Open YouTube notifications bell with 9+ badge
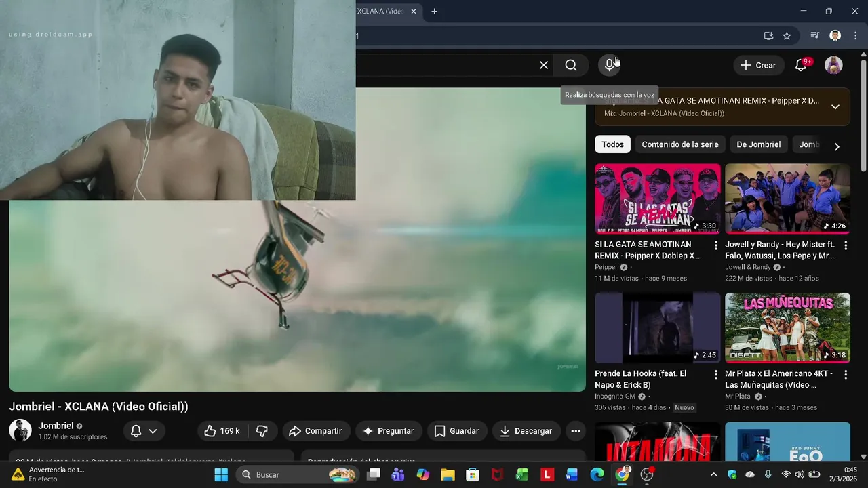 [x=801, y=65]
